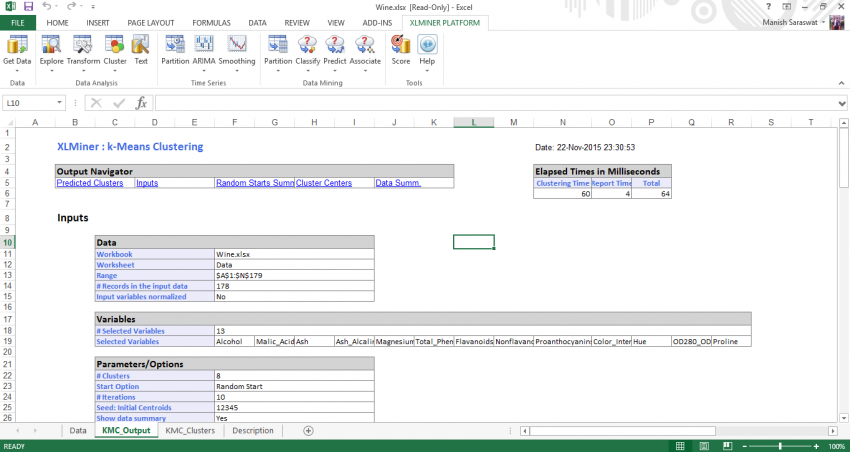Expand the formula bar
The width and height of the screenshot is (850, 452).
point(841,103)
